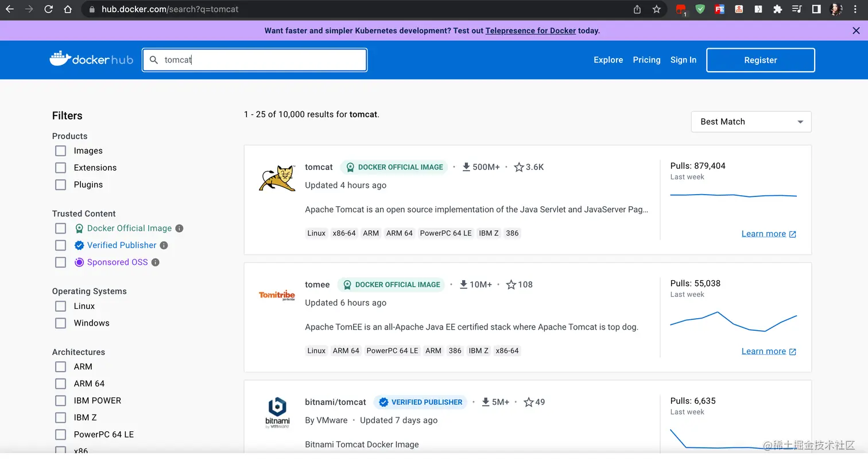Click the star icon showing 3.6K on tomcat
The height and width of the screenshot is (464, 868).
point(519,167)
